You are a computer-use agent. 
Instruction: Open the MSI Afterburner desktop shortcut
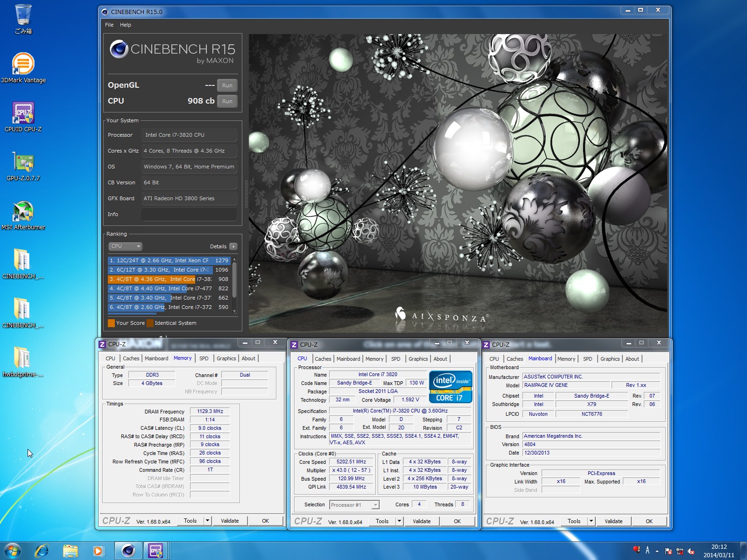pyautogui.click(x=23, y=215)
